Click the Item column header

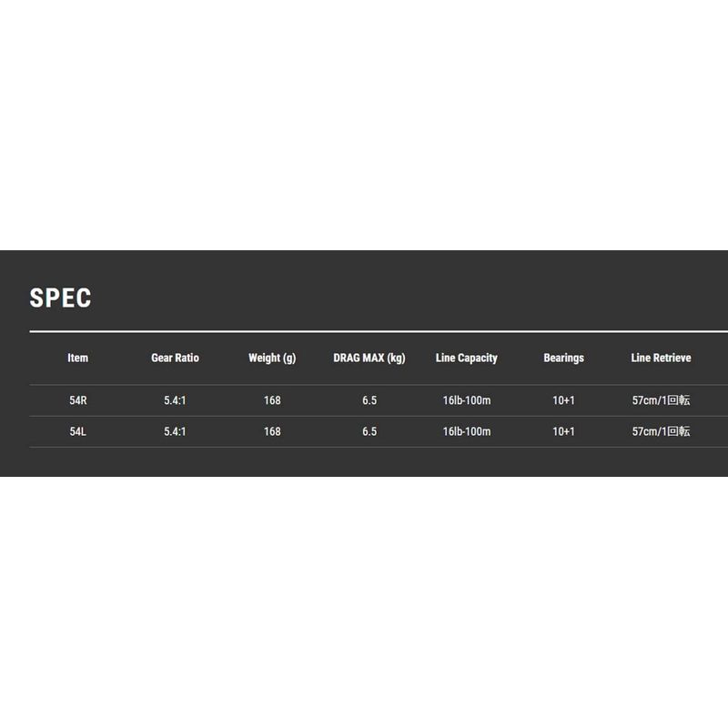[x=77, y=358]
